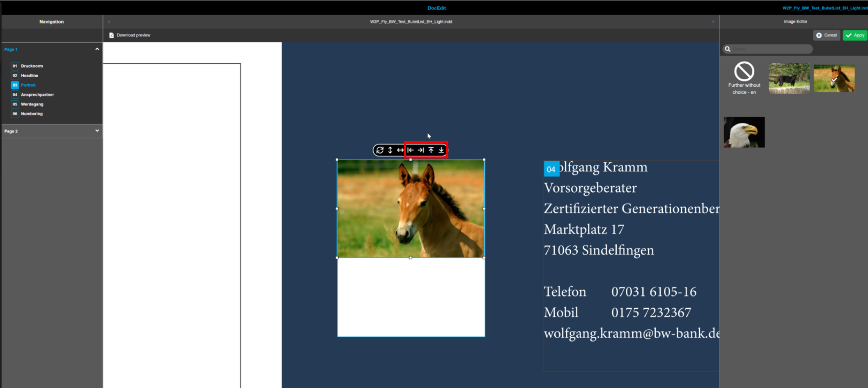The height and width of the screenshot is (388, 868).
Task: Select the Portrait navigation item
Action: tap(28, 85)
